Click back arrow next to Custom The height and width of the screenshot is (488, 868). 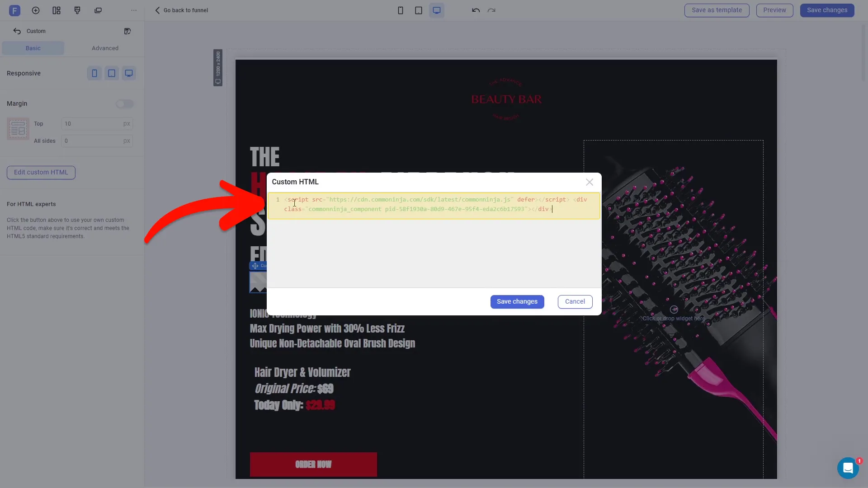pos(17,31)
